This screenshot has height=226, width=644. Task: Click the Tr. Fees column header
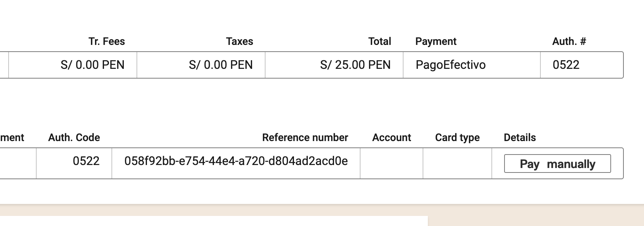pyautogui.click(x=106, y=41)
